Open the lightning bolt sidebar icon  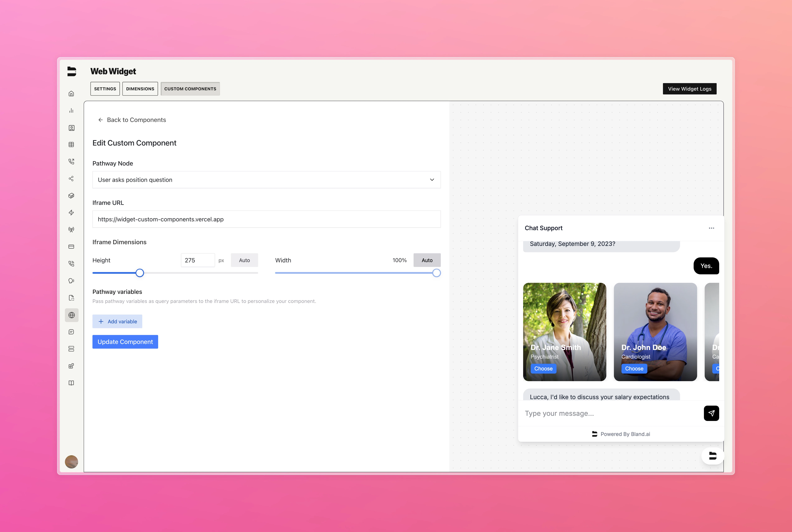click(x=71, y=213)
